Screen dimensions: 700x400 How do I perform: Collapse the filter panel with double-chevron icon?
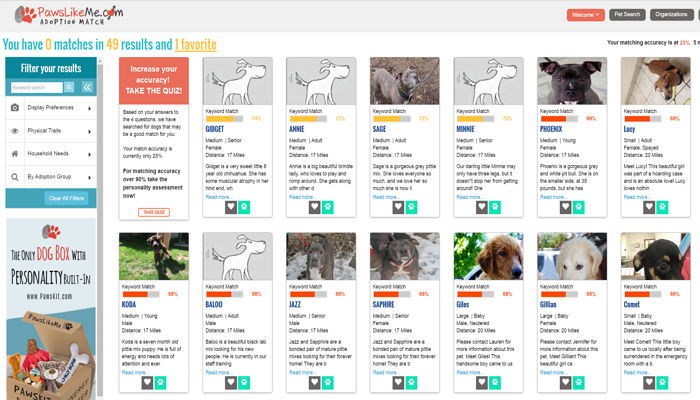(87, 87)
